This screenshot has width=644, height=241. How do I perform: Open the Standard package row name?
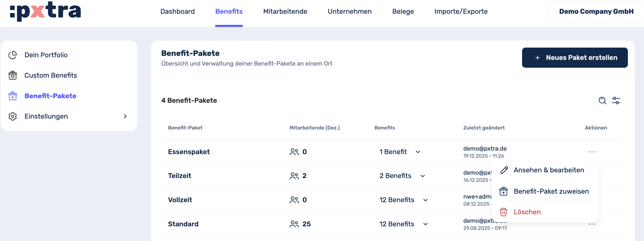(183, 224)
